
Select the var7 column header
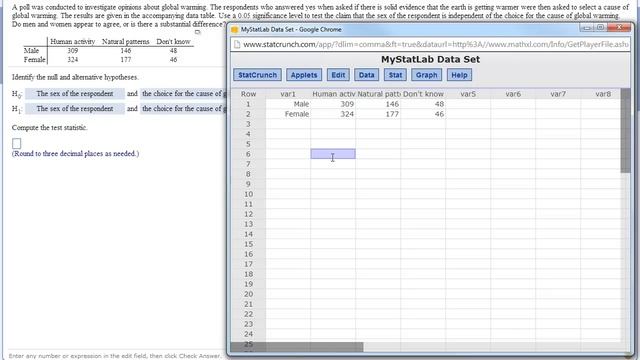pos(558,94)
